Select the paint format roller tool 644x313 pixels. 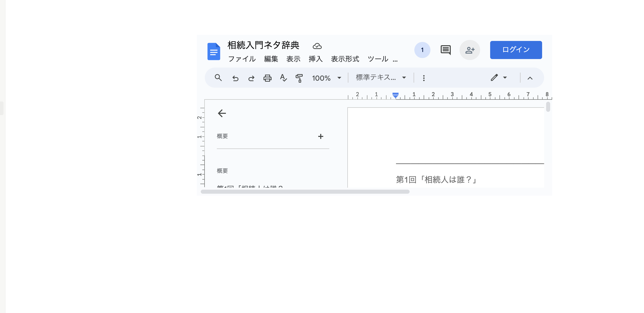(299, 78)
